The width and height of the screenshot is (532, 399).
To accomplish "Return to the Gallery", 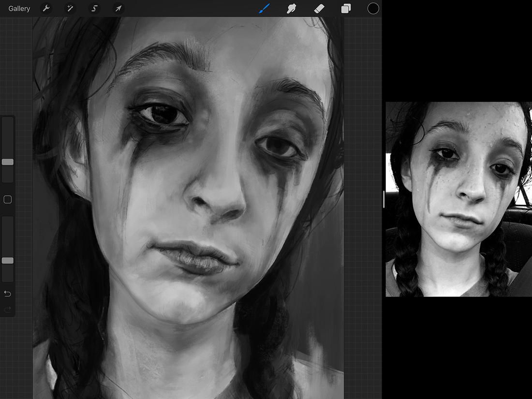I will pyautogui.click(x=18, y=8).
